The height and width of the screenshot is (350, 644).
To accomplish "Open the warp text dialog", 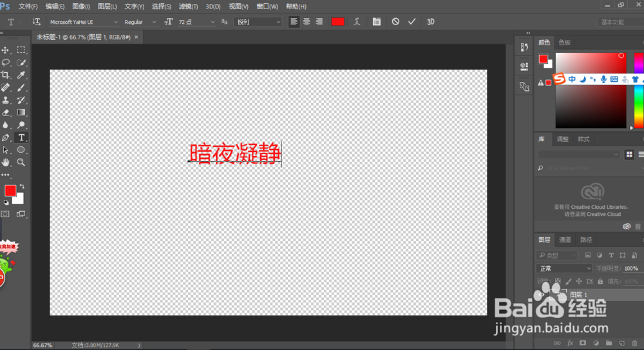I will 357,22.
